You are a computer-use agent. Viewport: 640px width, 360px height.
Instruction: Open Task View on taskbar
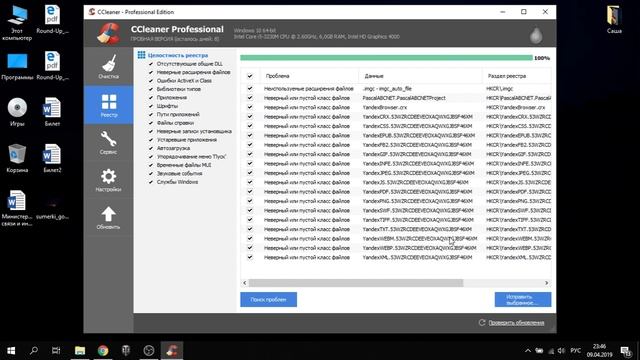56,351
